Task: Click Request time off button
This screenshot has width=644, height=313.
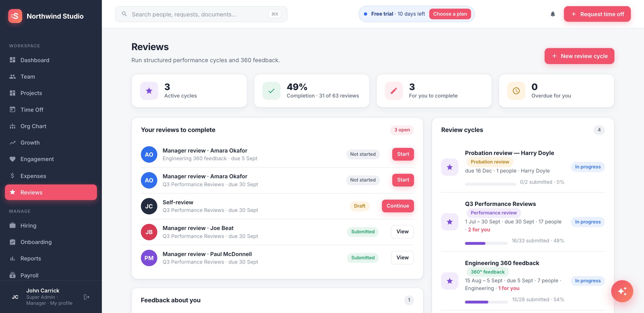Action: tap(597, 14)
